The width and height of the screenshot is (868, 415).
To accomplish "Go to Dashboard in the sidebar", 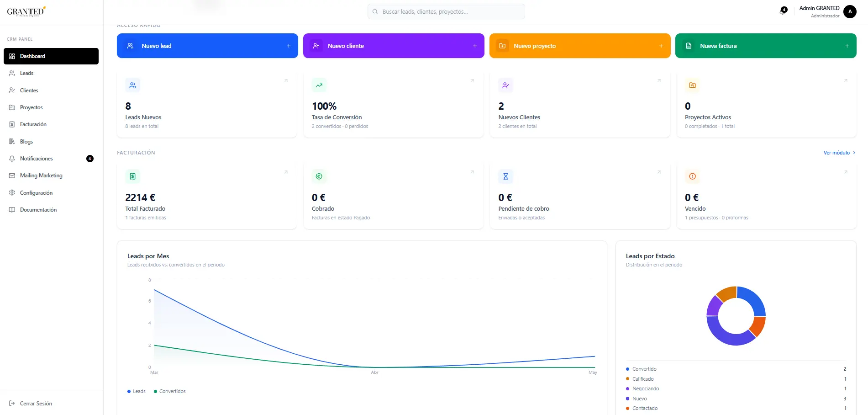I will click(51, 56).
